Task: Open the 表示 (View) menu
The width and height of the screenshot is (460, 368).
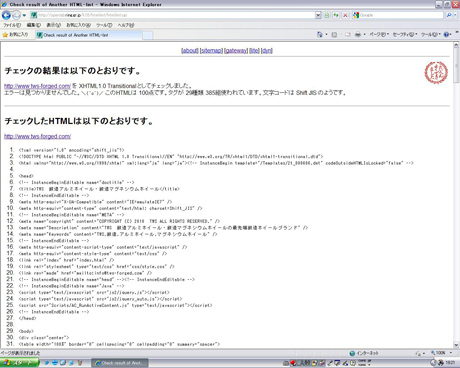Action: click(x=53, y=25)
